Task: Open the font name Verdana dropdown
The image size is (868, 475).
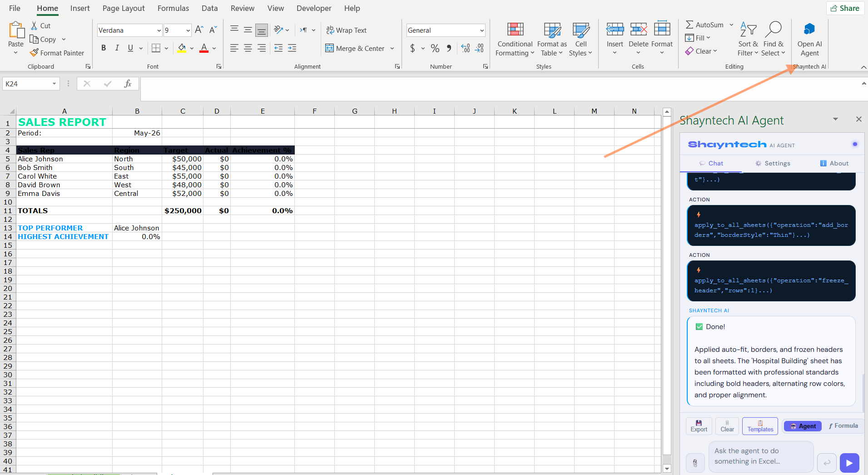Action: 159,30
